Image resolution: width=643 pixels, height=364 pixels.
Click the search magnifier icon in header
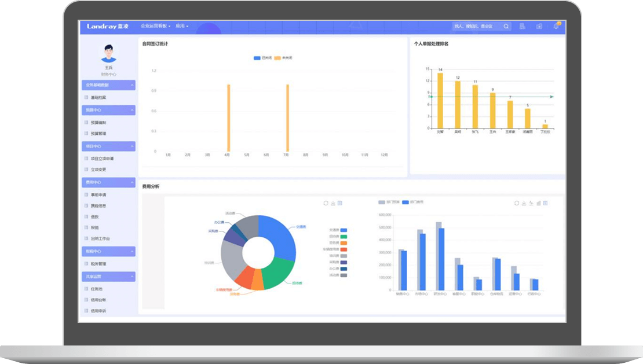click(x=506, y=27)
